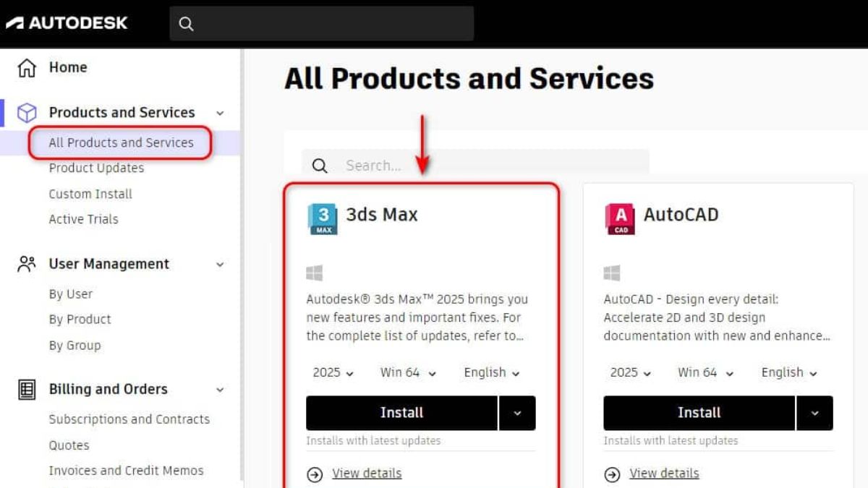Collapse the Products and Services section
Screen dimensions: 868x488
click(220, 114)
